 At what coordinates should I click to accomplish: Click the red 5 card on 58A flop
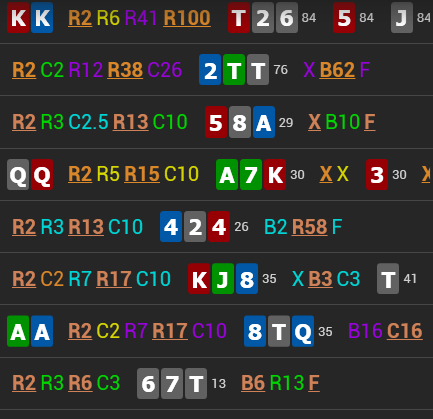[216, 122]
